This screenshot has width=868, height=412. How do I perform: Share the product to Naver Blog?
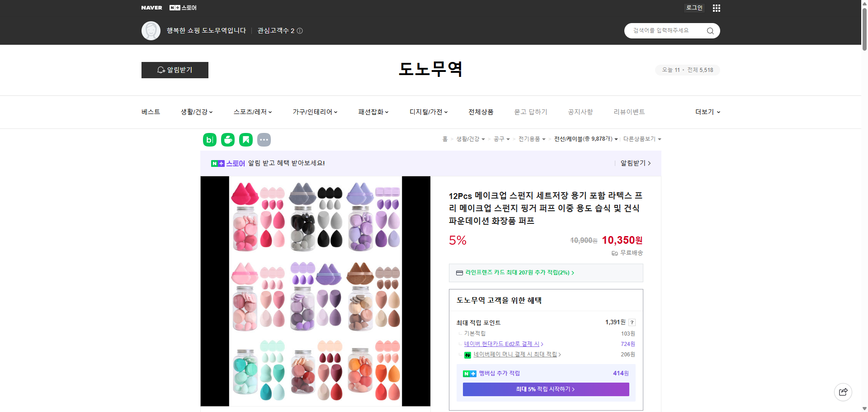(209, 140)
